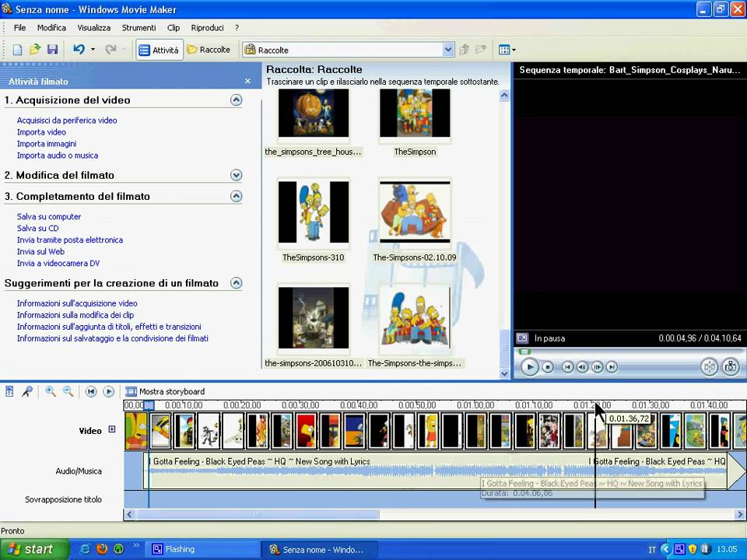Open the Modifica menu
The height and width of the screenshot is (560, 747).
coord(51,28)
